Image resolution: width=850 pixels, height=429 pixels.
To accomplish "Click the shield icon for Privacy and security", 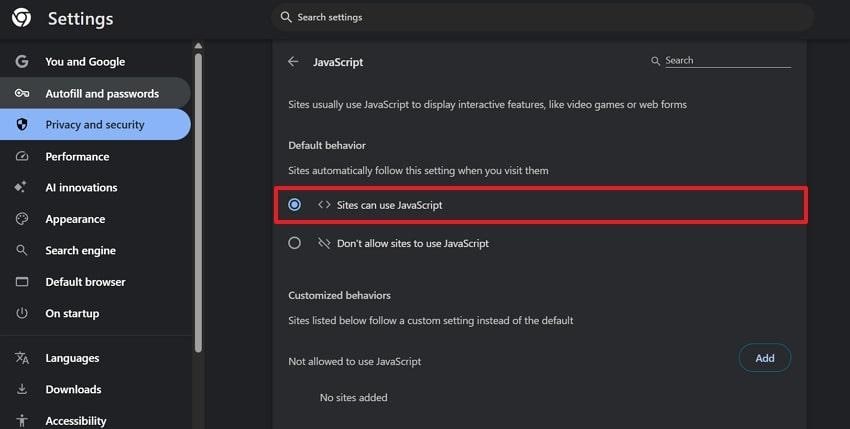I will coord(22,125).
